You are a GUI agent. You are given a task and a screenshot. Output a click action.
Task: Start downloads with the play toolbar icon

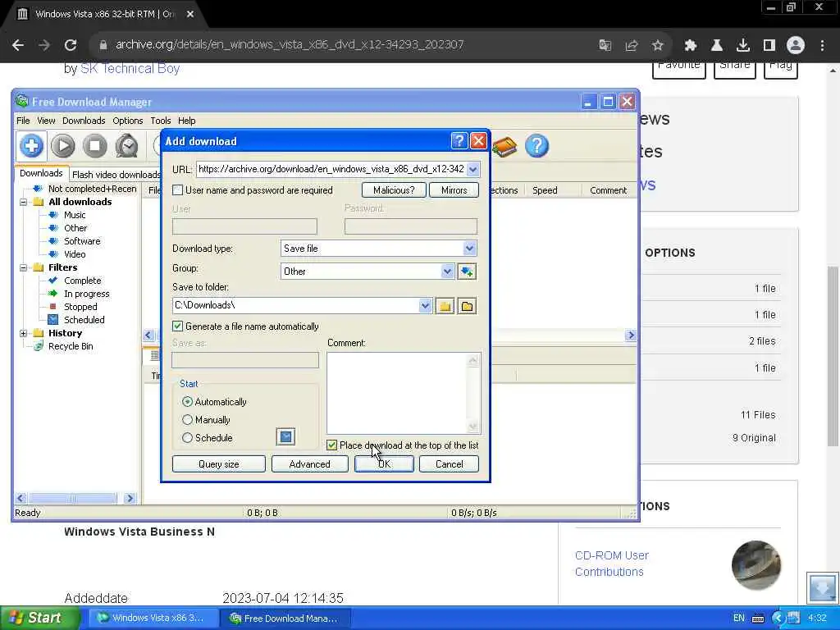[63, 146]
